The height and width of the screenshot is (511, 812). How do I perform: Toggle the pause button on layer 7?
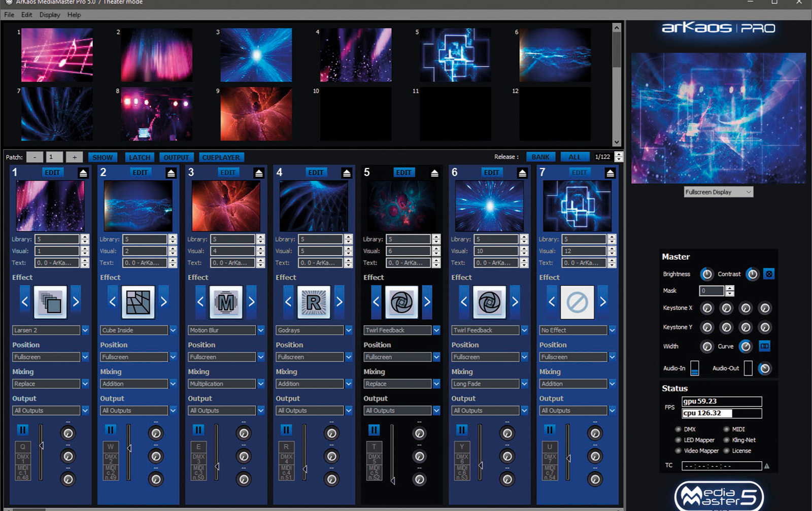(x=549, y=430)
